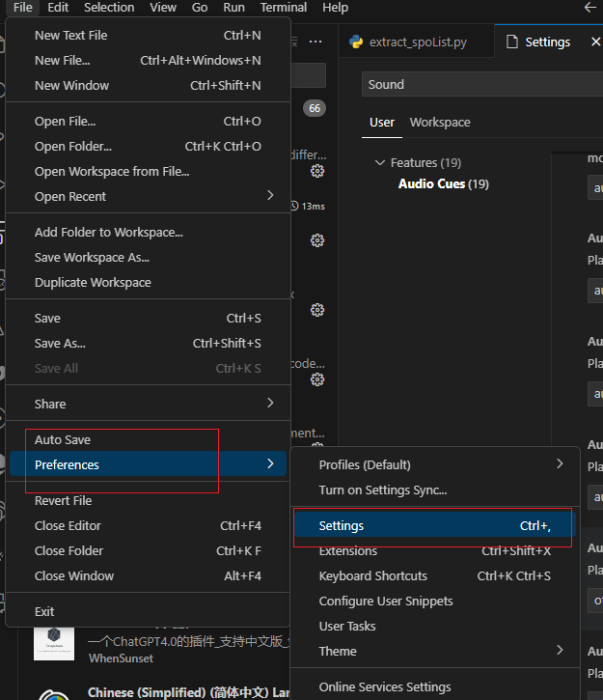Open the Selection menu
The height and width of the screenshot is (700, 603).
tap(109, 8)
